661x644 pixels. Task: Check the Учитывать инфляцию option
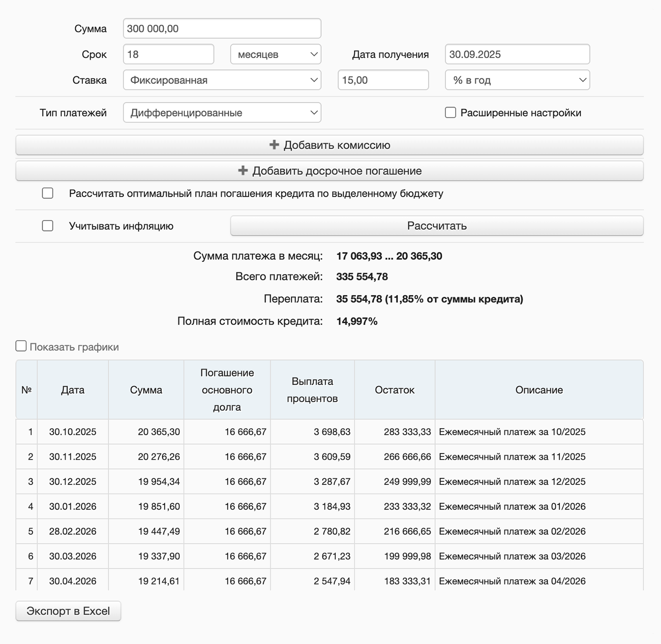point(48,226)
